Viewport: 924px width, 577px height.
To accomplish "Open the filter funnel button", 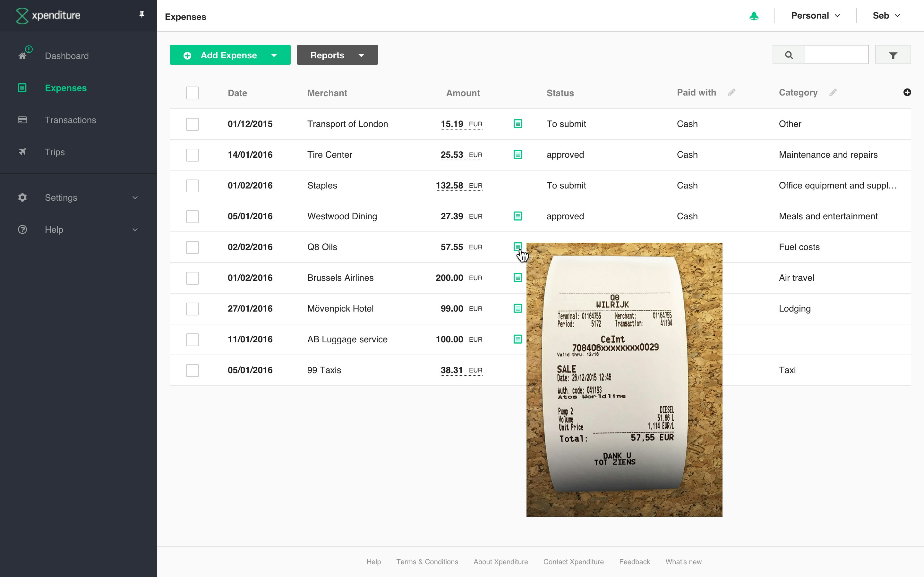I will [893, 55].
